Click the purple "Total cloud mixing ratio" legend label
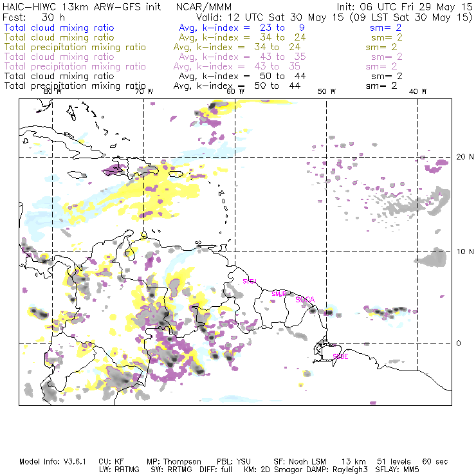This screenshot has height=476, width=476. click(x=59, y=57)
